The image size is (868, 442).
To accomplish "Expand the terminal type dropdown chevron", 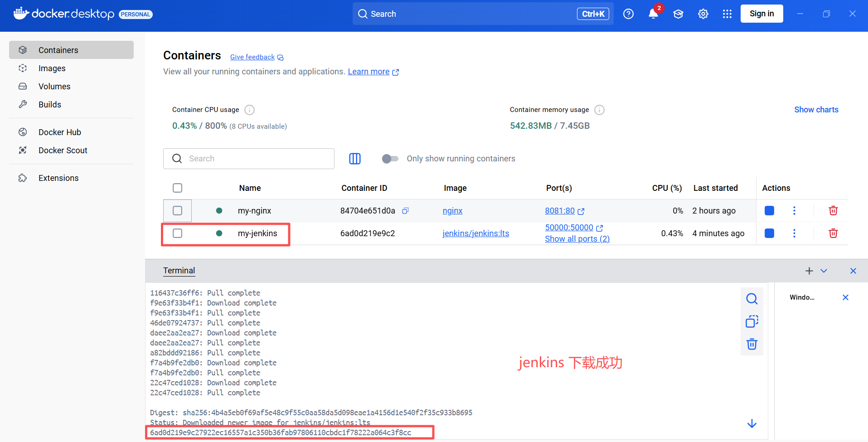I will (x=824, y=271).
